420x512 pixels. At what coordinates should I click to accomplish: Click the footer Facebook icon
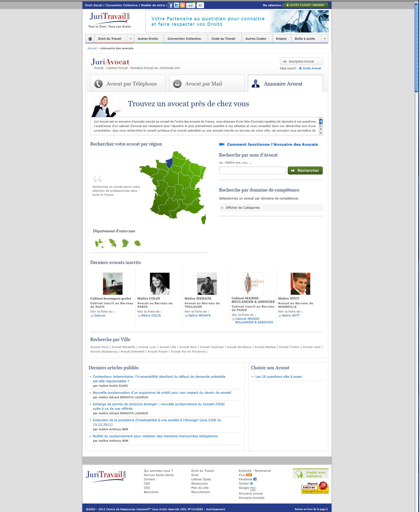255,479
